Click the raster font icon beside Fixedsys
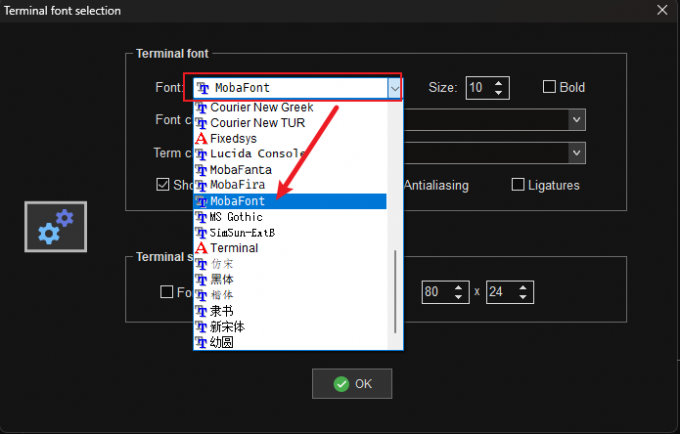The height and width of the screenshot is (434, 680). click(201, 139)
